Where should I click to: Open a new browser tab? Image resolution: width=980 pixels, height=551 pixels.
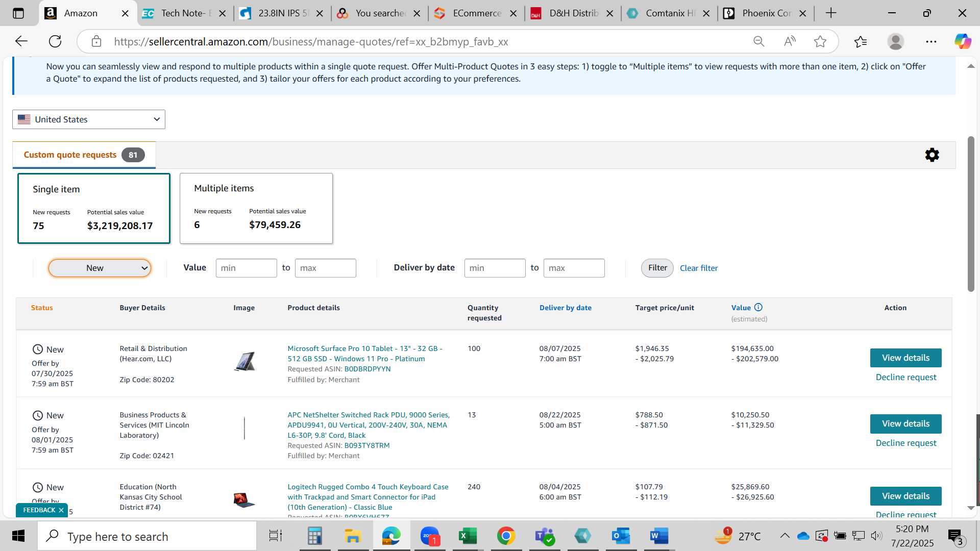point(831,13)
